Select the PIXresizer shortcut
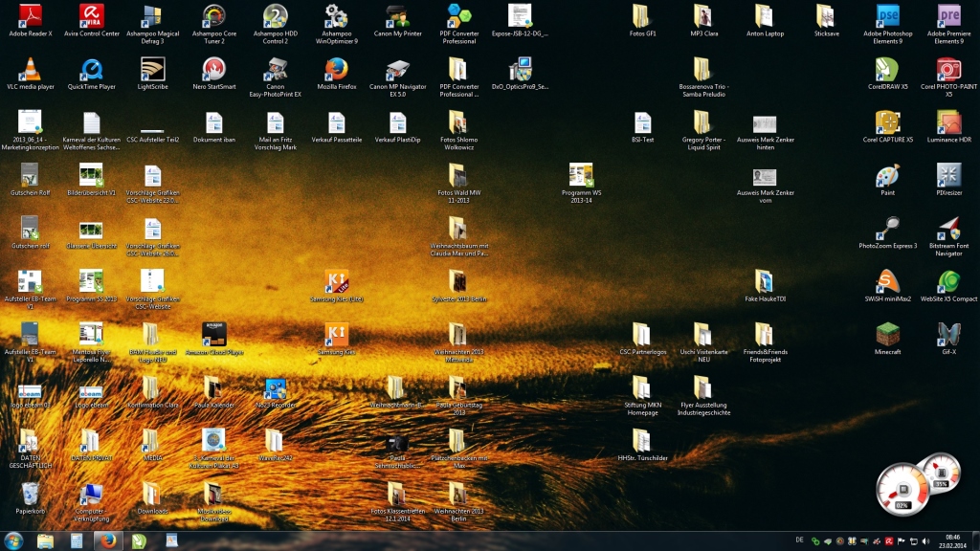This screenshot has width=980, height=551. tap(948, 175)
